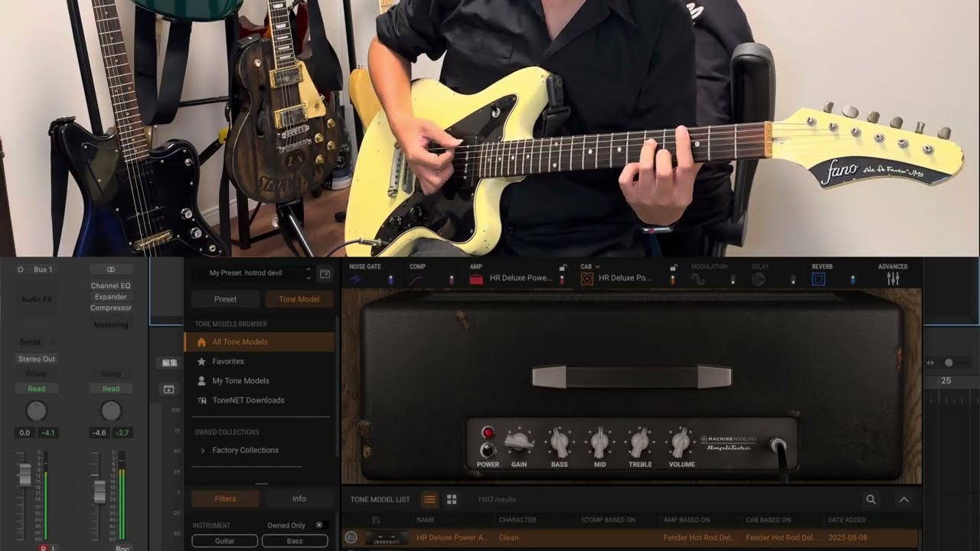Collapse the tone model list panel

pyautogui.click(x=904, y=499)
